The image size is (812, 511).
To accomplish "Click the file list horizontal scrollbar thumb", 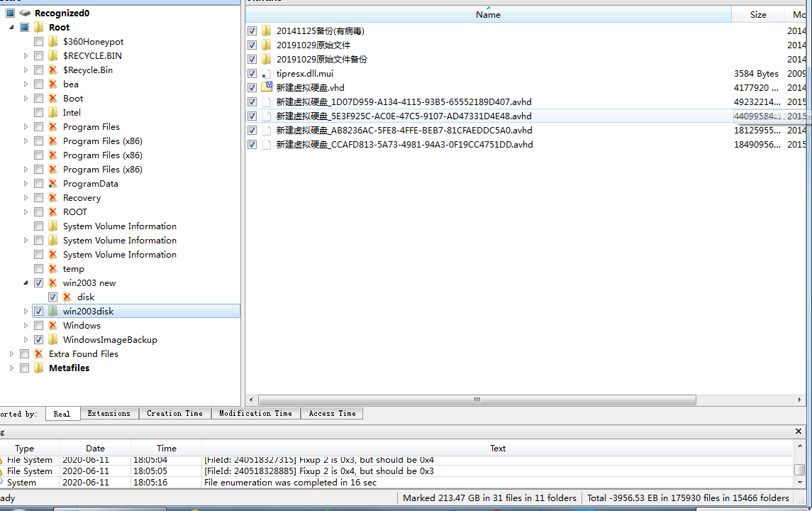I will point(477,400).
